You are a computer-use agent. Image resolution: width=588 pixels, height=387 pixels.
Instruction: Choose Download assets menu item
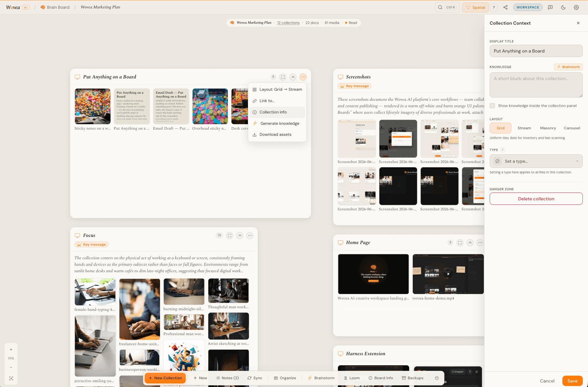tap(277, 135)
